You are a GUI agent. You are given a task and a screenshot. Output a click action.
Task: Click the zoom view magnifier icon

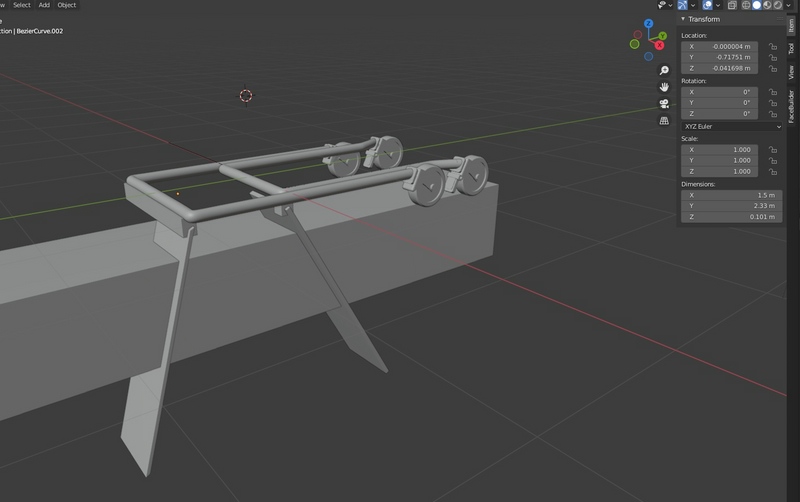click(x=664, y=71)
